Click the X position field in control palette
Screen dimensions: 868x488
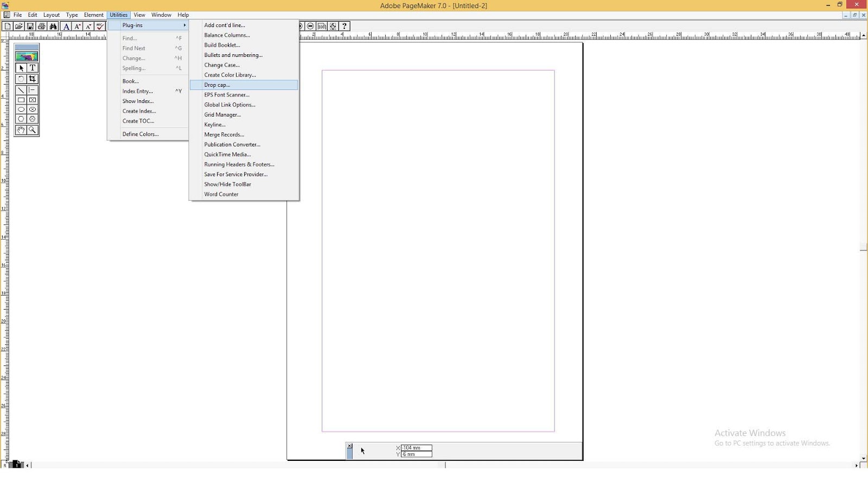click(x=416, y=448)
